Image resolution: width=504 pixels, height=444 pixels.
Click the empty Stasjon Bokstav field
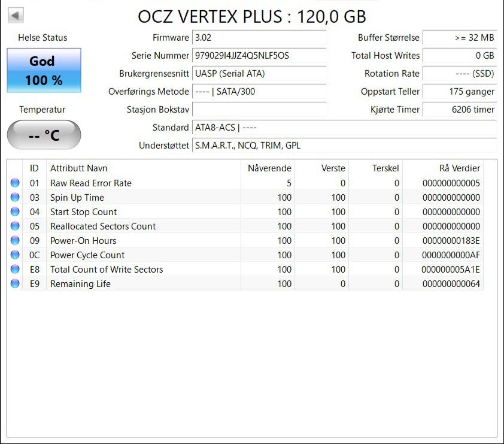259,110
